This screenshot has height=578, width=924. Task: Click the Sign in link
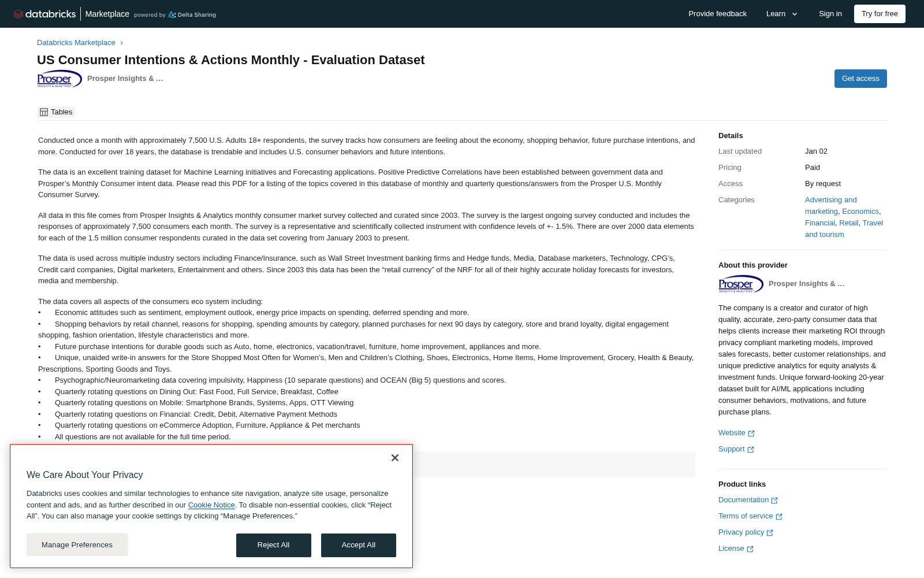tap(830, 14)
